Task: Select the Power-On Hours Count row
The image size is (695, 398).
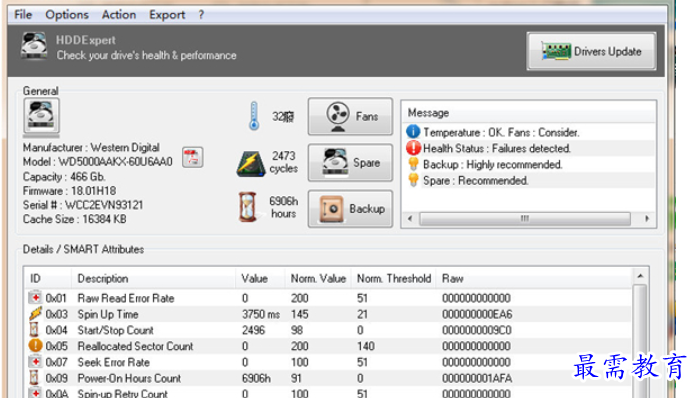Action: (329, 378)
